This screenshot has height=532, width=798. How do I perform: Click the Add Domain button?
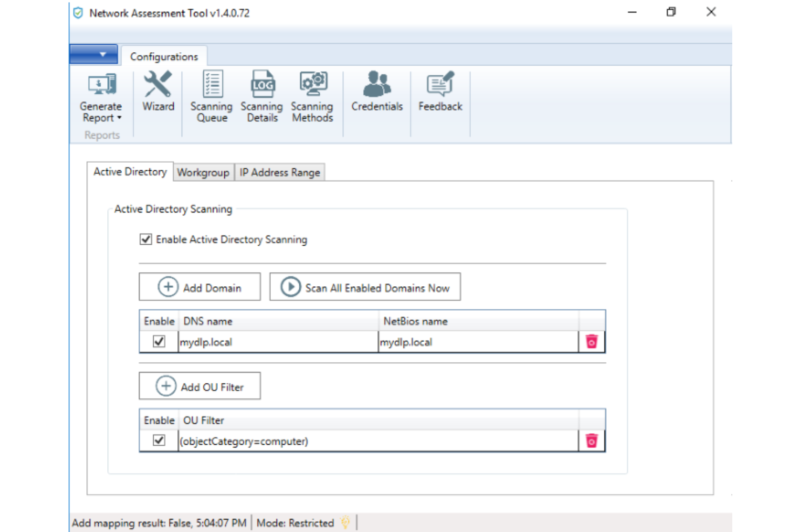tap(200, 287)
